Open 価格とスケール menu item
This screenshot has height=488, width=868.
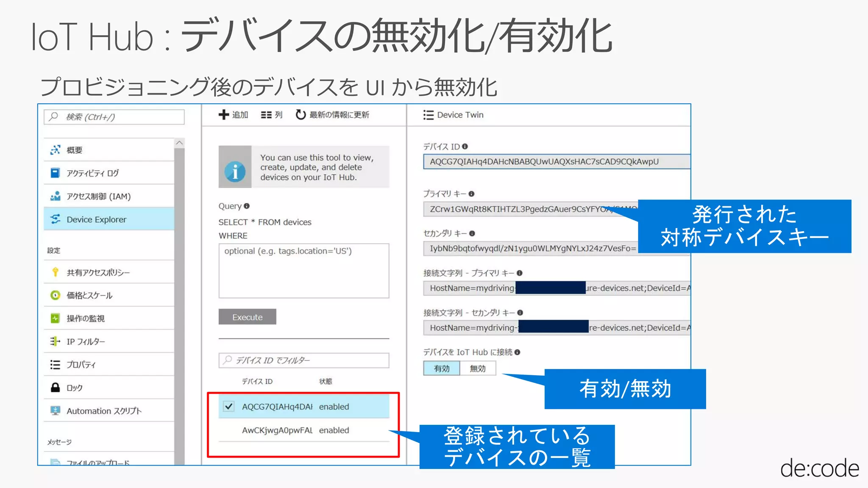point(89,295)
